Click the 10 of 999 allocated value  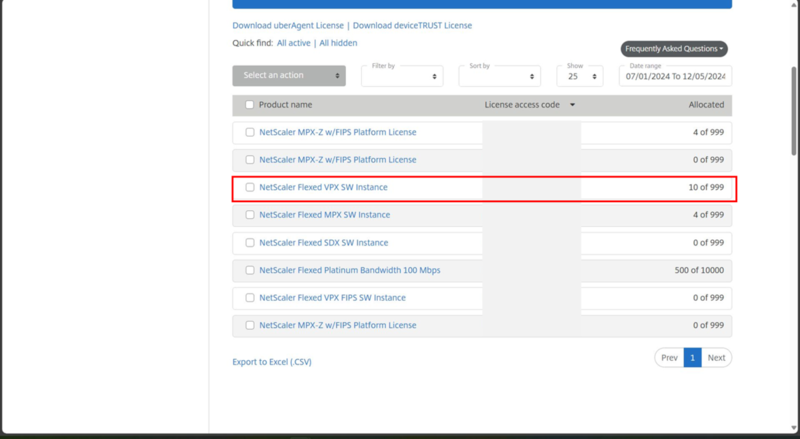(706, 187)
